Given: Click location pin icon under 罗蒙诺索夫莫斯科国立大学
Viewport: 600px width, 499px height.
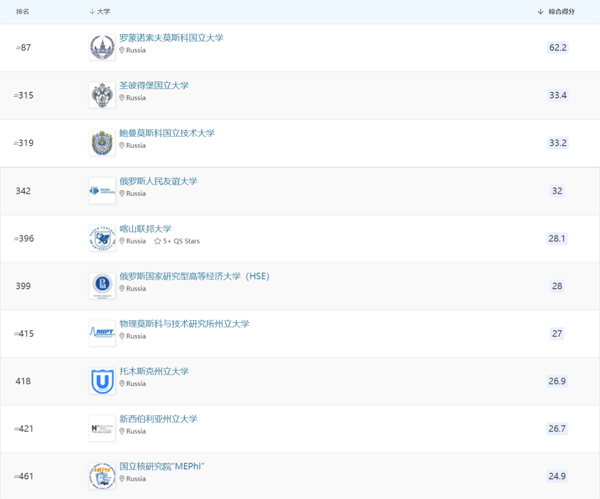Looking at the screenshot, I should pyautogui.click(x=122, y=50).
